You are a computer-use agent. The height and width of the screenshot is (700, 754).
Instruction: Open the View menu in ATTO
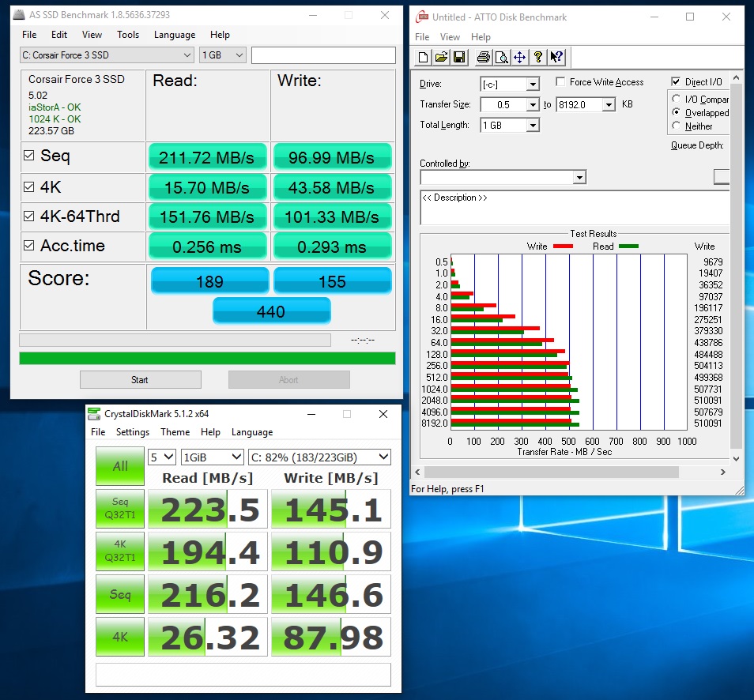(x=450, y=37)
